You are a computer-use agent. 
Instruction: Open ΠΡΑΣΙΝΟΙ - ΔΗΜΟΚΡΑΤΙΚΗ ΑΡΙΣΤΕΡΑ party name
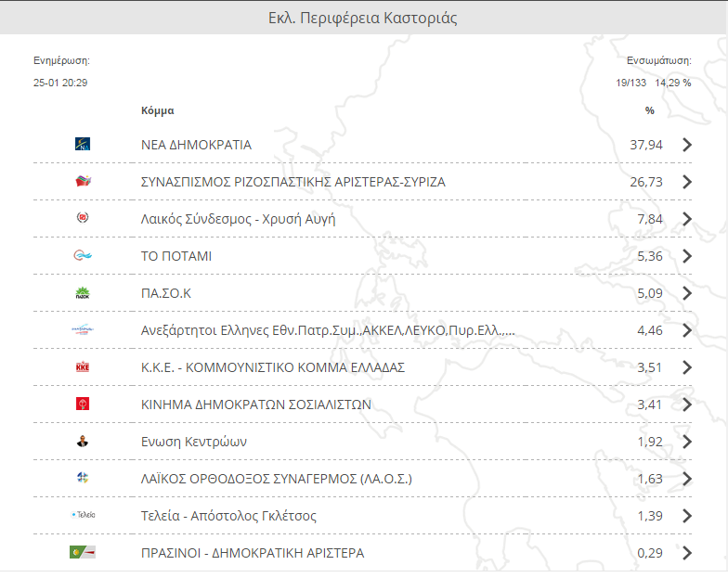click(253, 553)
